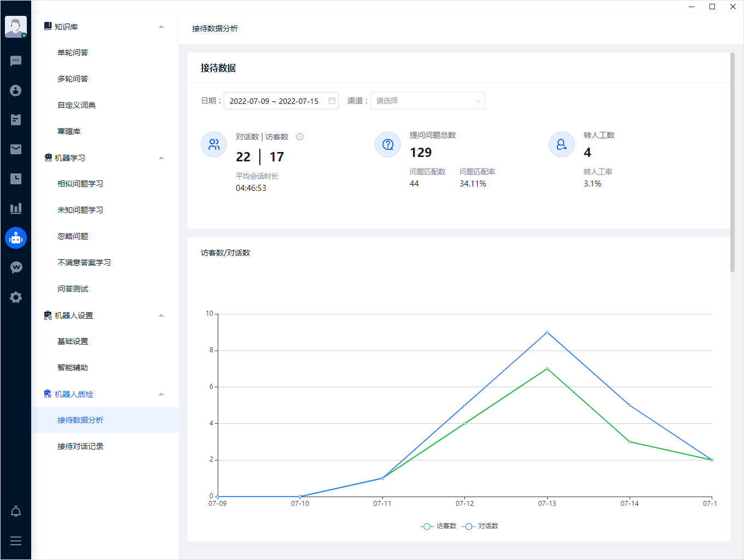744x560 pixels.
Task: Click the 07-13 对话数 peak data point
Action: coord(547,332)
